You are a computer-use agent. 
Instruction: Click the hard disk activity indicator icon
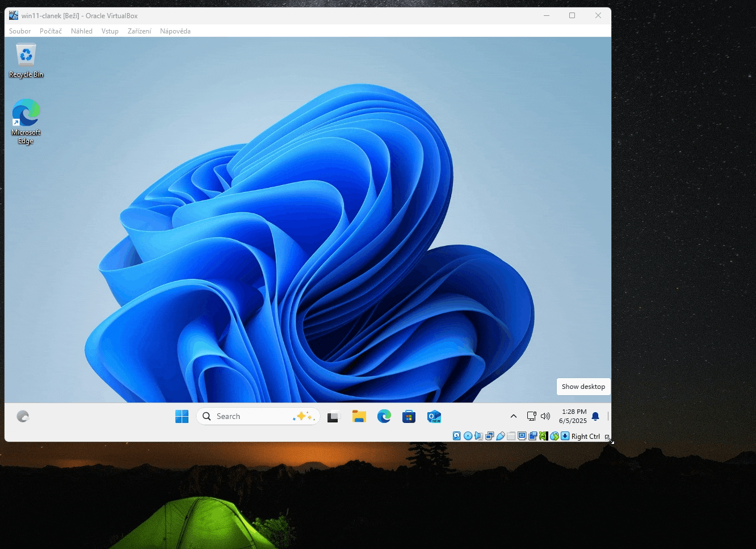457,436
